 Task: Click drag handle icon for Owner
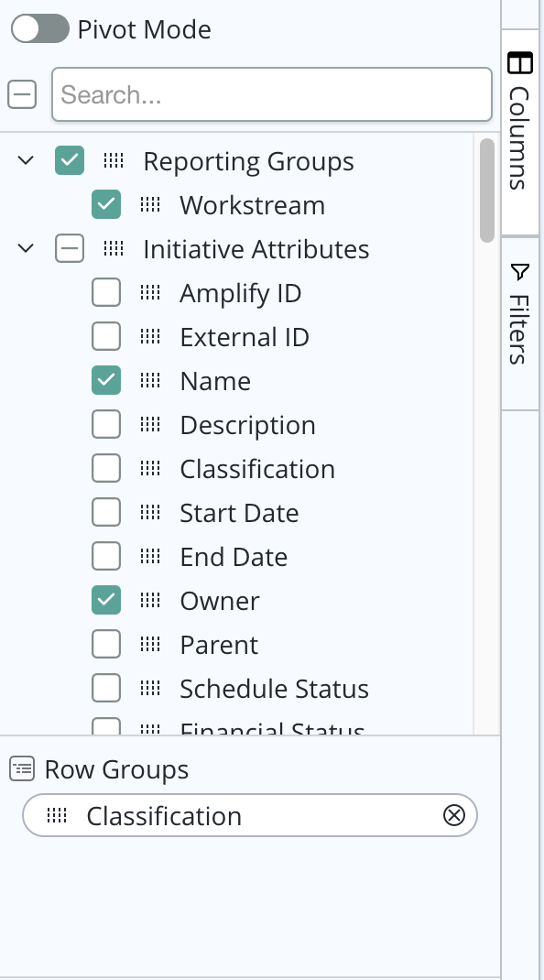coord(150,601)
